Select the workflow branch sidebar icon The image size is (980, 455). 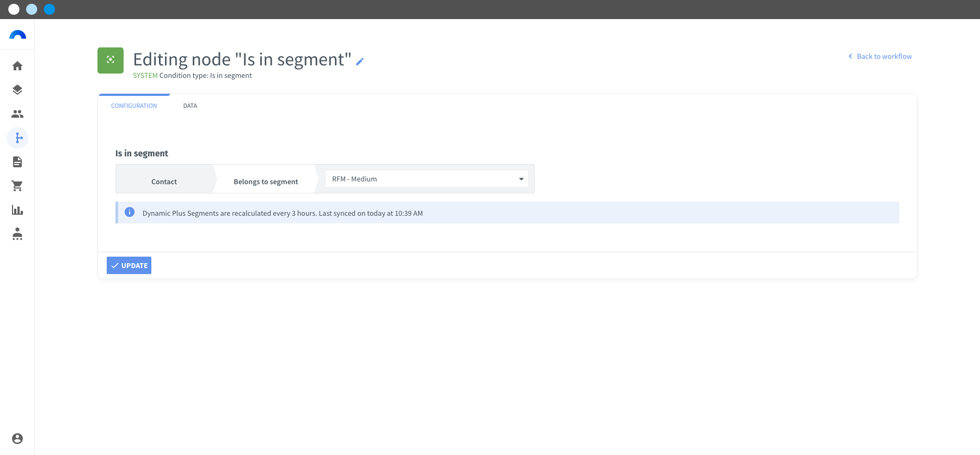(17, 138)
